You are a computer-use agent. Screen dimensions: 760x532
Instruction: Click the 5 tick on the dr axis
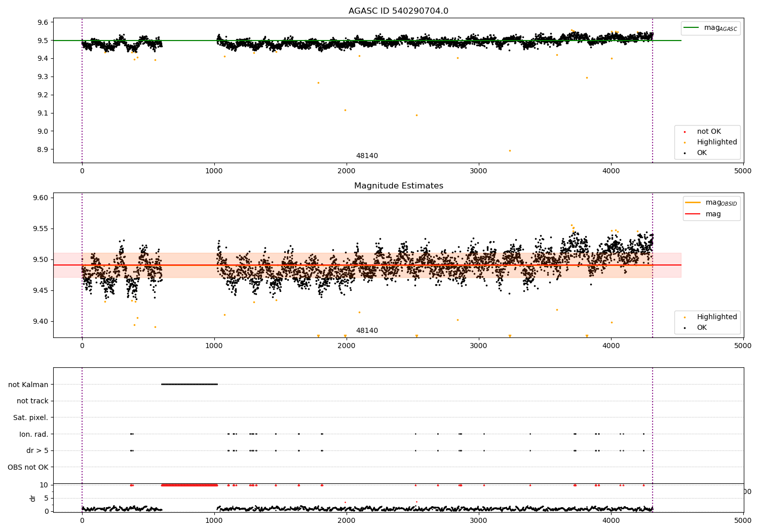click(47, 498)
